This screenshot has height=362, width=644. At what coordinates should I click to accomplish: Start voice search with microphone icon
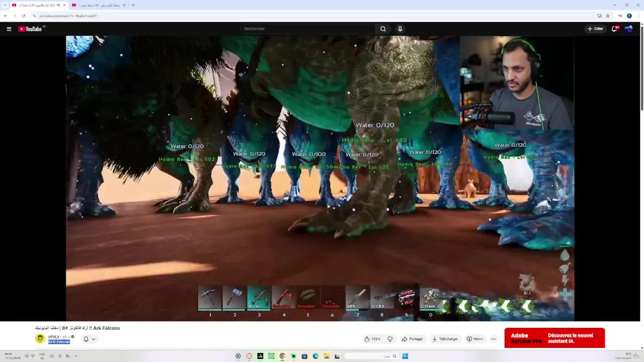coord(400,29)
